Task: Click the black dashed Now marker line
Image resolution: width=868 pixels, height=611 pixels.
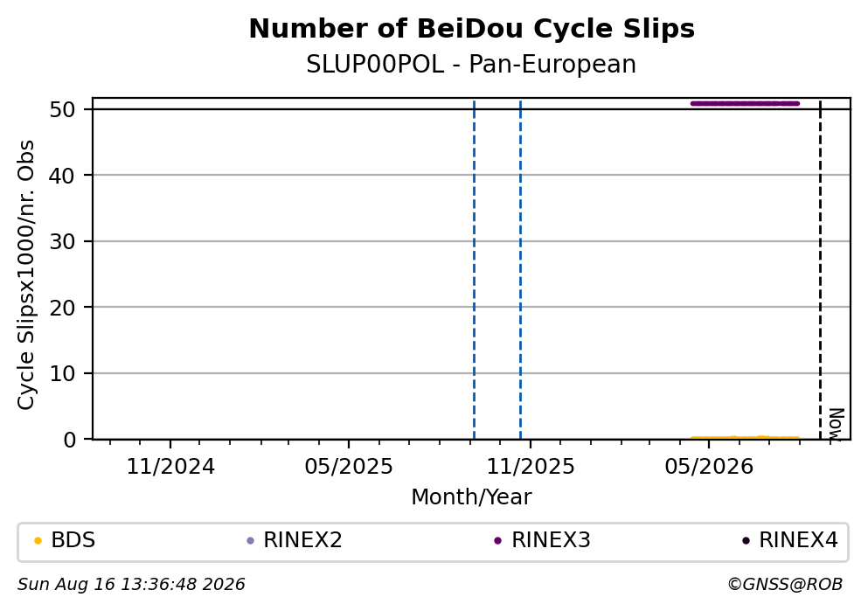Action: tap(821, 269)
